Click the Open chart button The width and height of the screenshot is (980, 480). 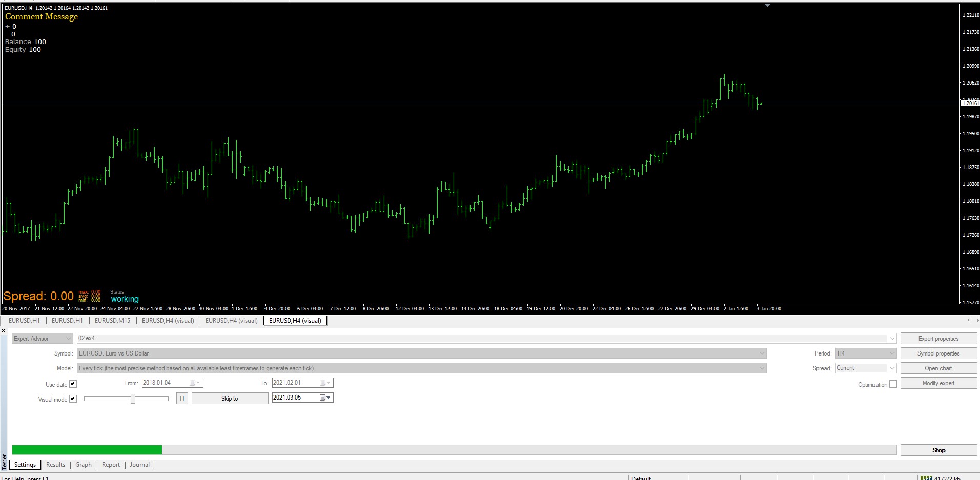[x=938, y=368]
